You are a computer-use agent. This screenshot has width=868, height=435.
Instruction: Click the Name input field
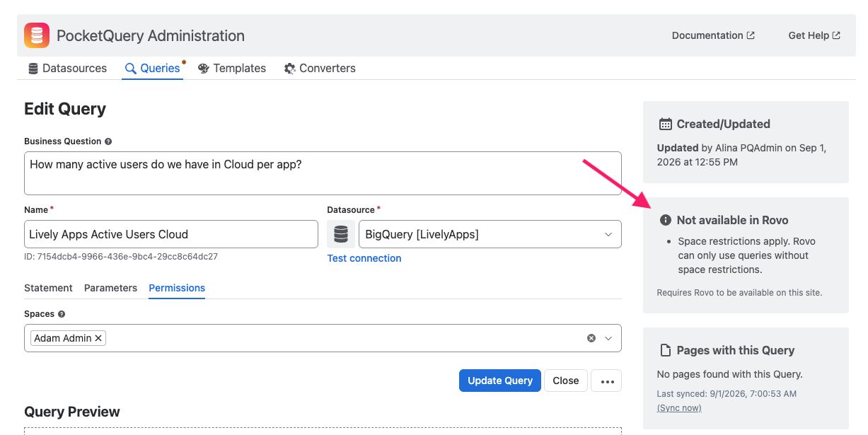point(171,234)
